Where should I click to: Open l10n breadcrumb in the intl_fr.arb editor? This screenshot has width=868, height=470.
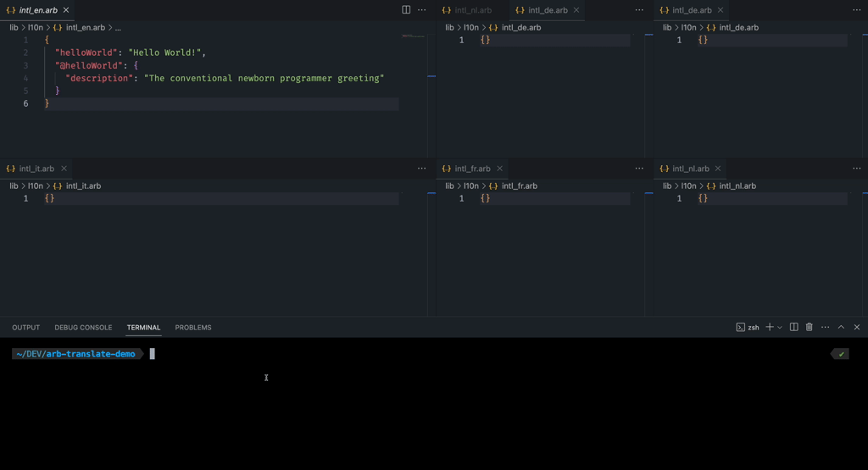coord(471,185)
